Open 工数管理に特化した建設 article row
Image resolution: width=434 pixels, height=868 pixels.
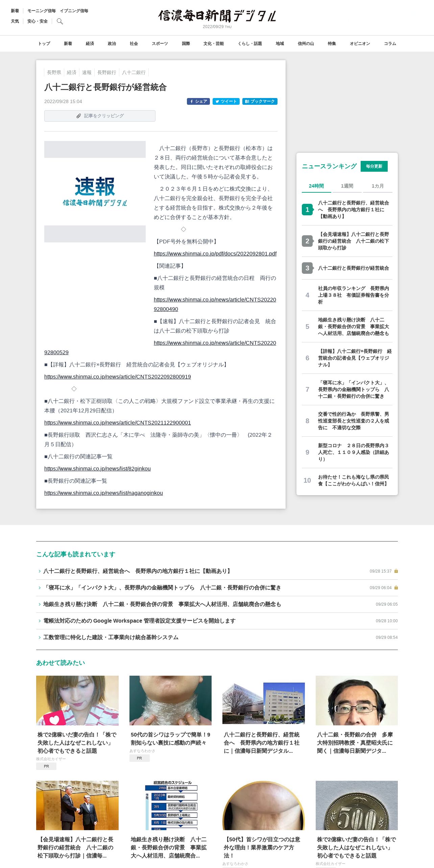pos(217,637)
